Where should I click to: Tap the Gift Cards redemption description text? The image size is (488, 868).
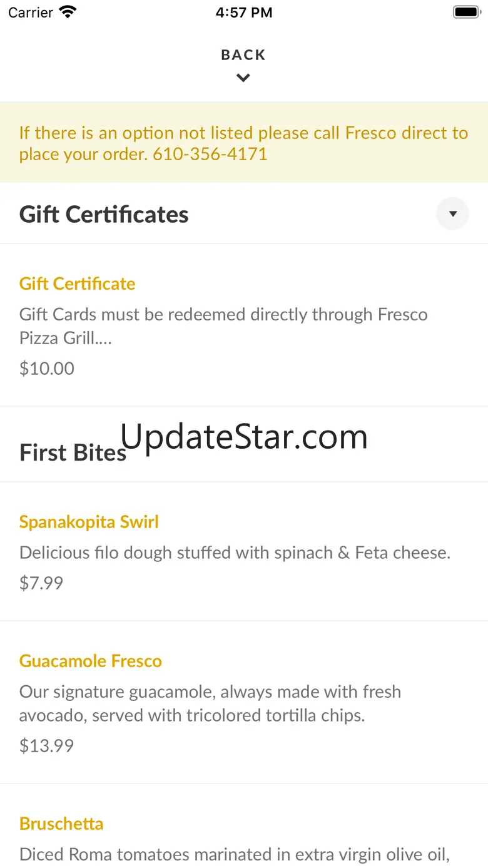point(223,325)
